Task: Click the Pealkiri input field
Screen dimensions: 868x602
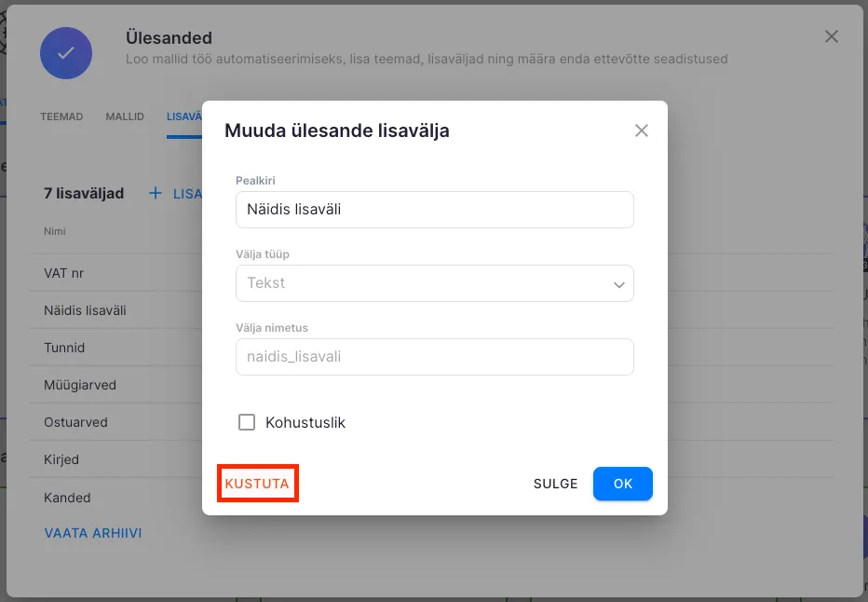Action: (434, 210)
